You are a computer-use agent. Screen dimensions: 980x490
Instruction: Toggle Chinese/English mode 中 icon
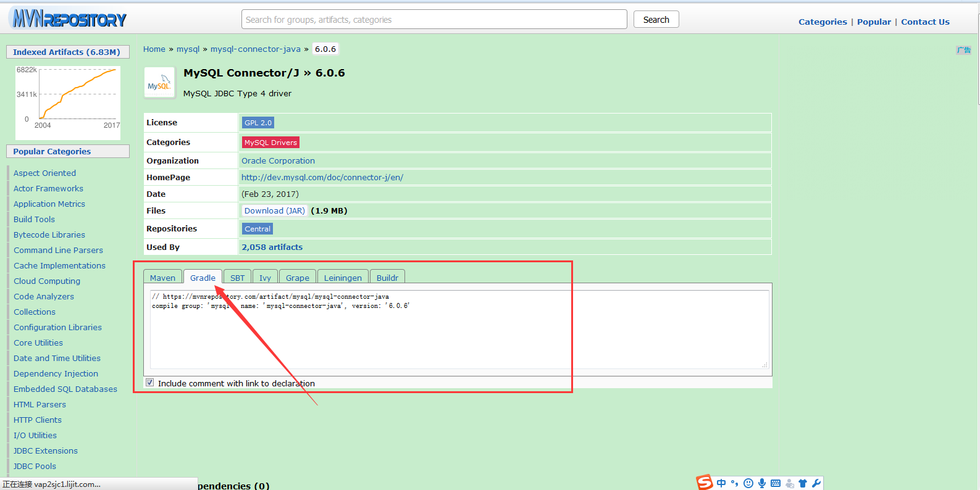[721, 483]
